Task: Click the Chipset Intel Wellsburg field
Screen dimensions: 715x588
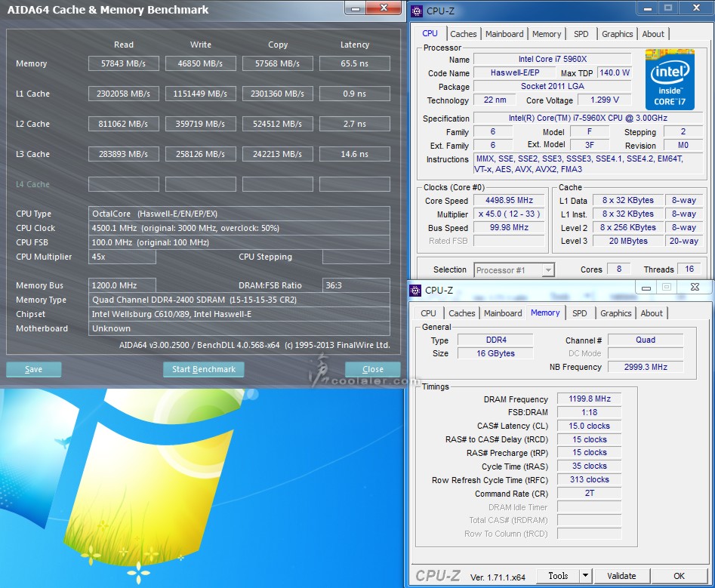Action: tap(239, 314)
